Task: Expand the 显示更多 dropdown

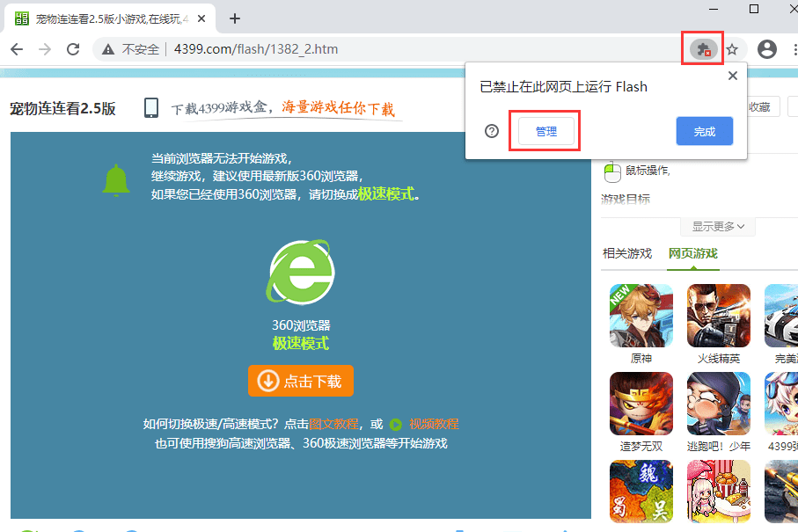Action: 716,226
